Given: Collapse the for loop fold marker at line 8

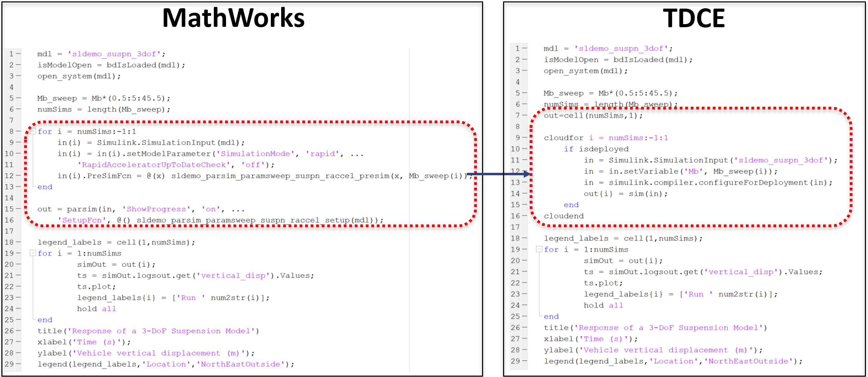Looking at the screenshot, I should tap(33, 131).
